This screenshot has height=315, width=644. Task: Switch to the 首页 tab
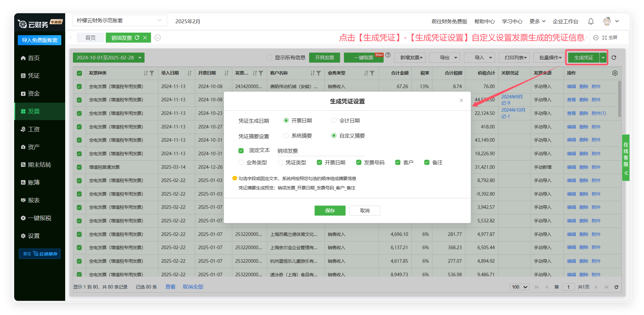click(90, 38)
